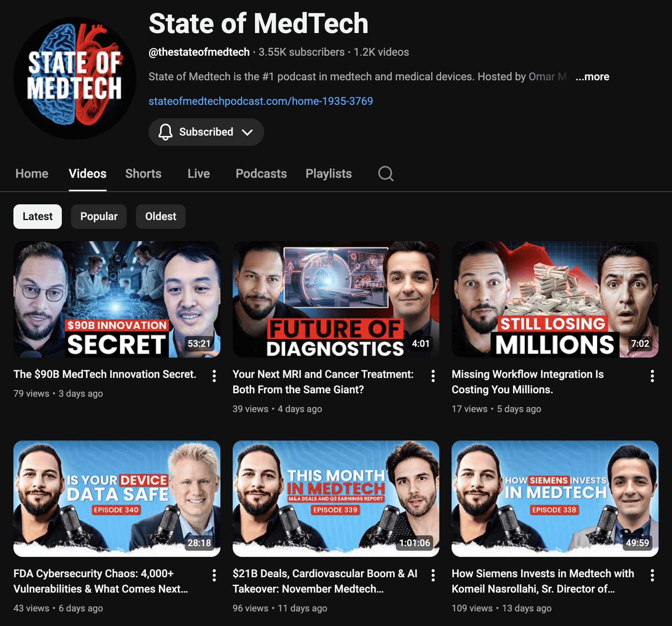Select the Oldest sort filter chip
The width and height of the screenshot is (672, 626).
(161, 217)
